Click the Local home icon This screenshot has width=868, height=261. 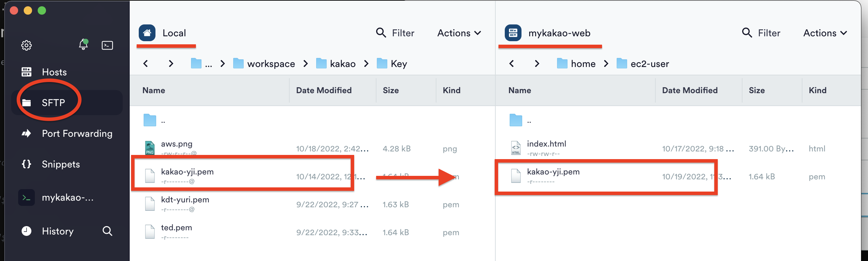(x=147, y=33)
